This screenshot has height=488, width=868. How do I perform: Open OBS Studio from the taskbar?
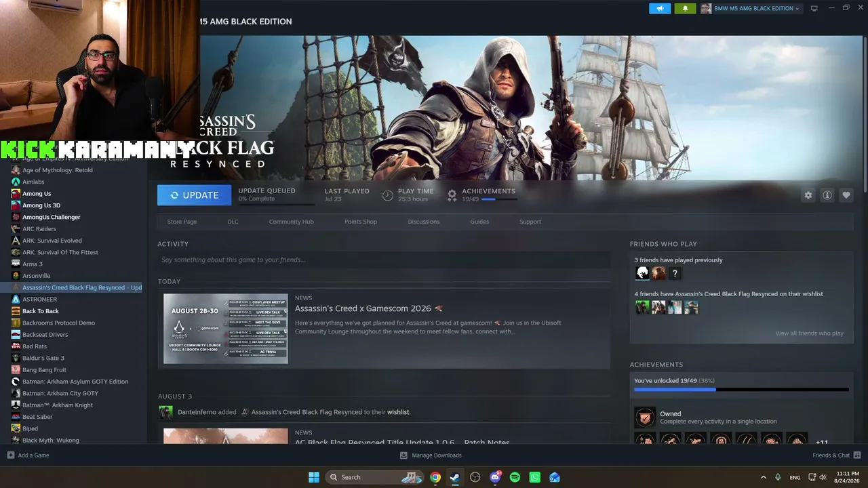click(475, 477)
